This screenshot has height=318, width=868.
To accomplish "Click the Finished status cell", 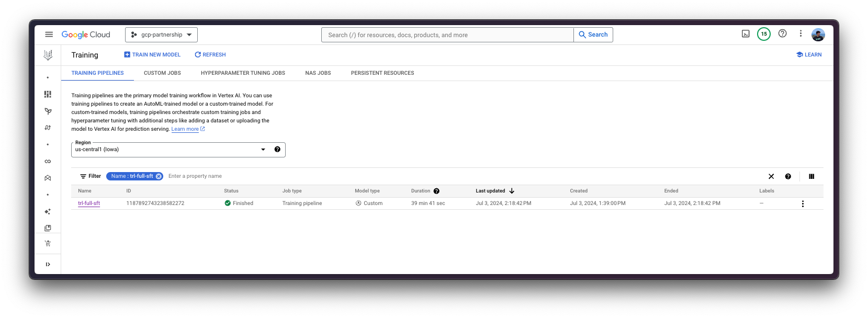I will [x=239, y=203].
